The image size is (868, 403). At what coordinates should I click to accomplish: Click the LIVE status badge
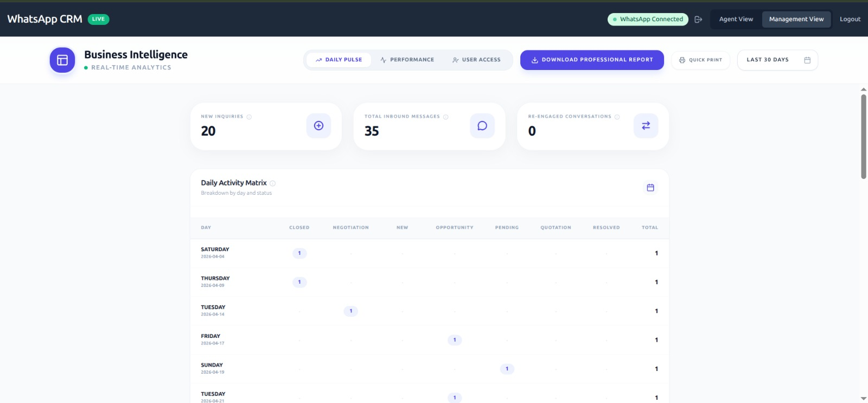98,19
